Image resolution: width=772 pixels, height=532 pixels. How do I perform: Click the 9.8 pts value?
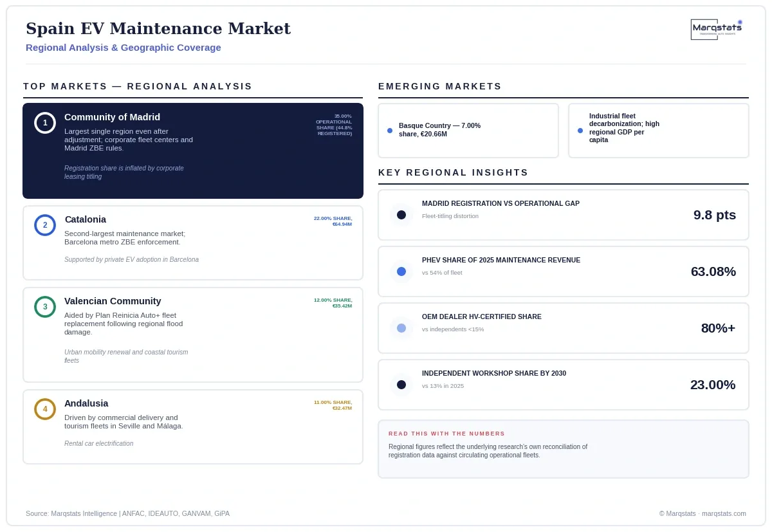pos(715,215)
